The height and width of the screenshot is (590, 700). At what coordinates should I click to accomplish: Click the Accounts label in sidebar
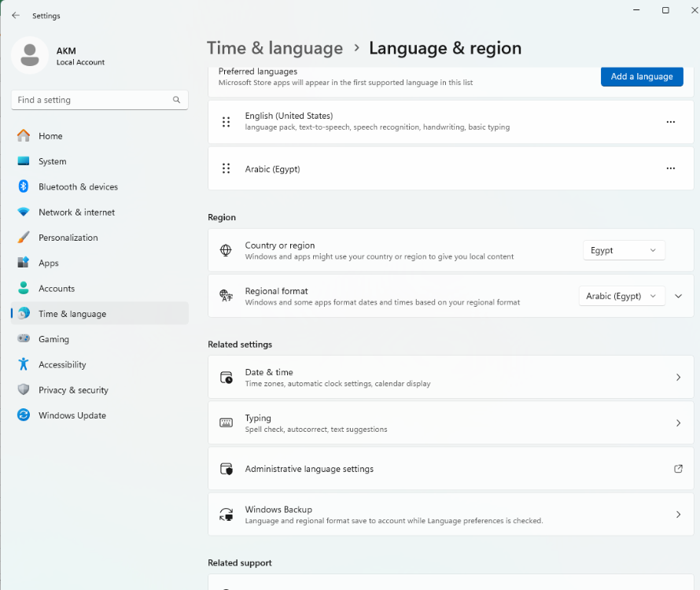coord(57,289)
